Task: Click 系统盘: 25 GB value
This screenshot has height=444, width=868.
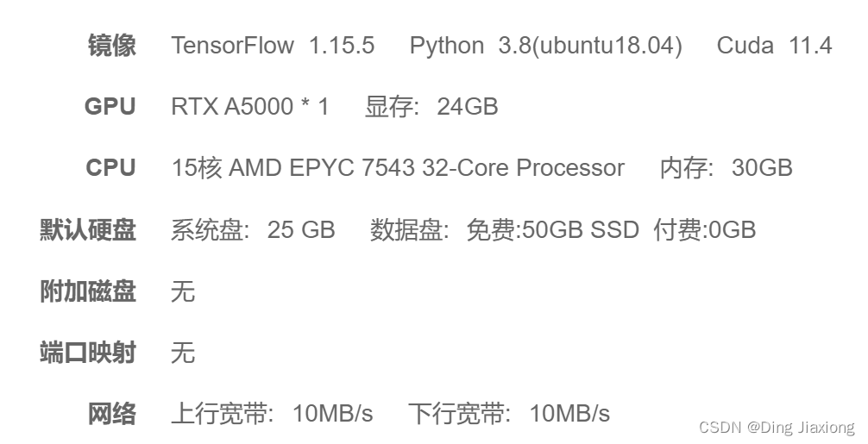Action: [x=253, y=229]
